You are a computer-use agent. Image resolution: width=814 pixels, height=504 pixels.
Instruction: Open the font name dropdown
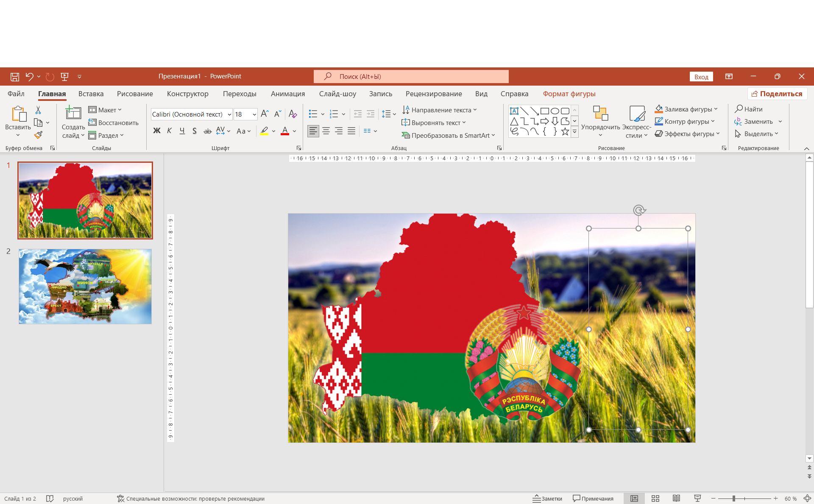pos(229,114)
